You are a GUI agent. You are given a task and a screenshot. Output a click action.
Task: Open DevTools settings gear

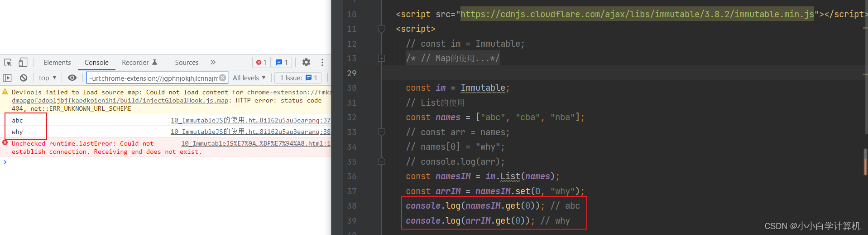coord(307,62)
